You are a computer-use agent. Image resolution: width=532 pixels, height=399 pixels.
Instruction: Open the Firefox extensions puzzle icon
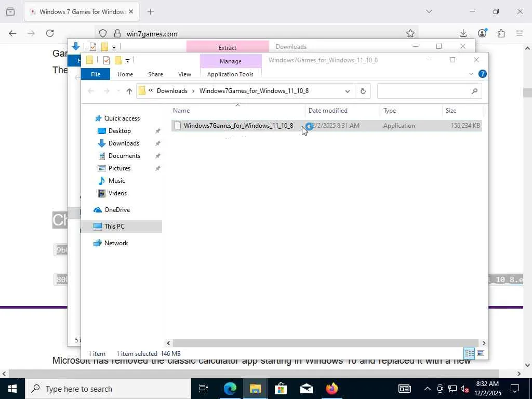(501, 33)
